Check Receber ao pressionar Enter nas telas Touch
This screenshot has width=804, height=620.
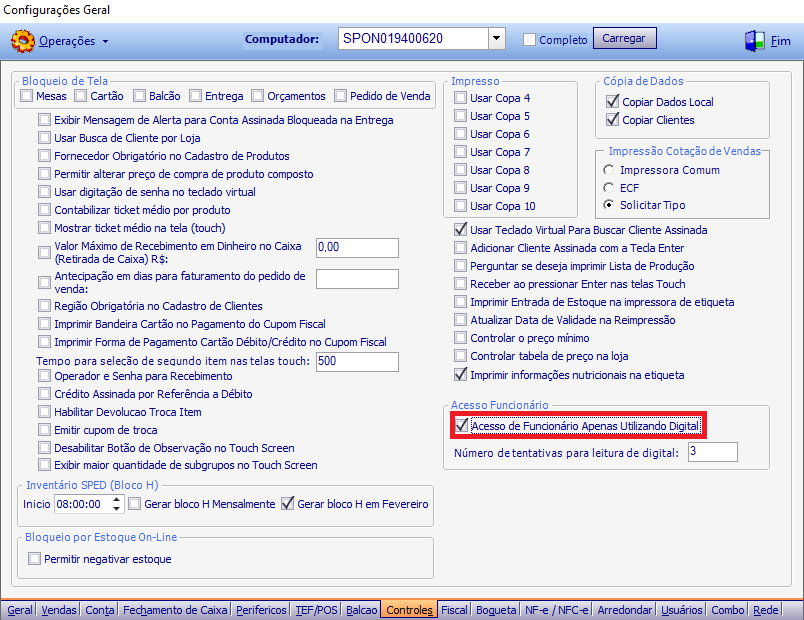pos(460,284)
